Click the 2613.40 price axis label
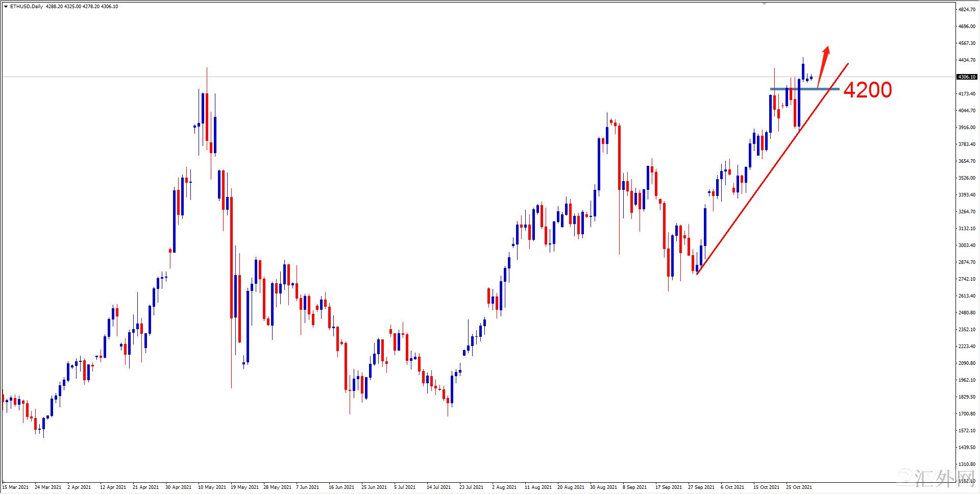Screen dimensions: 980x494 [x=967, y=296]
